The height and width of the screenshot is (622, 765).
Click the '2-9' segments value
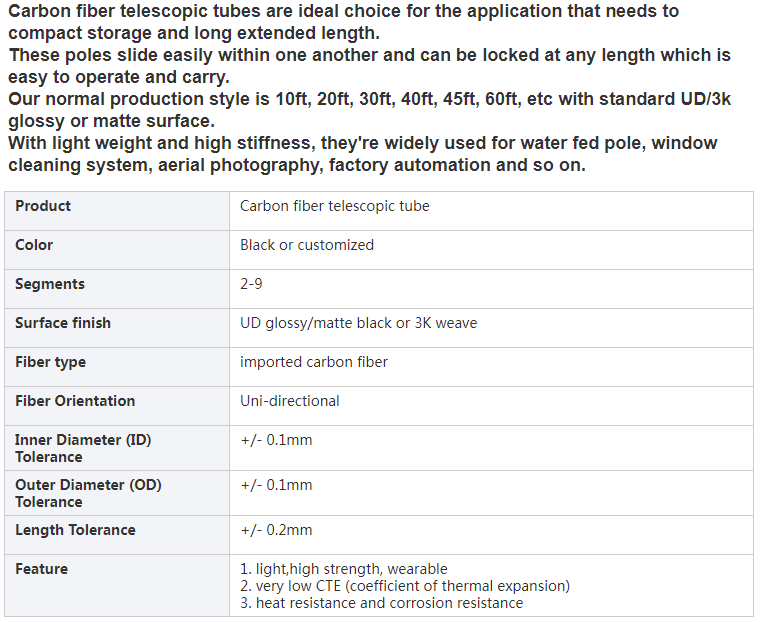point(251,283)
